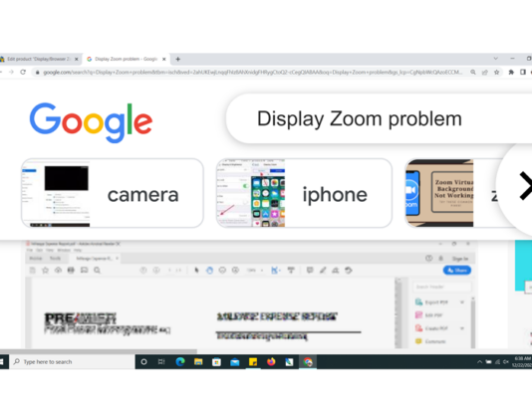Open the app between Firefox and Chrome
Viewport: 532px width, 399px height.
(x=289, y=362)
